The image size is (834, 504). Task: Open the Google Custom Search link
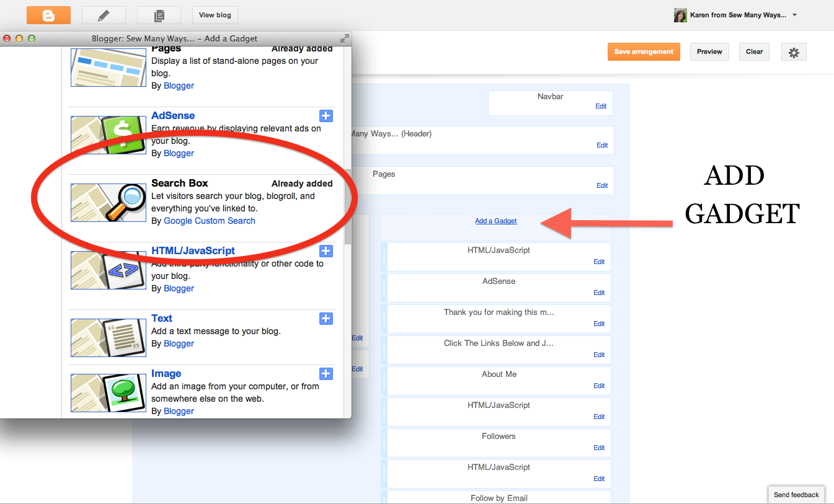coord(209,221)
